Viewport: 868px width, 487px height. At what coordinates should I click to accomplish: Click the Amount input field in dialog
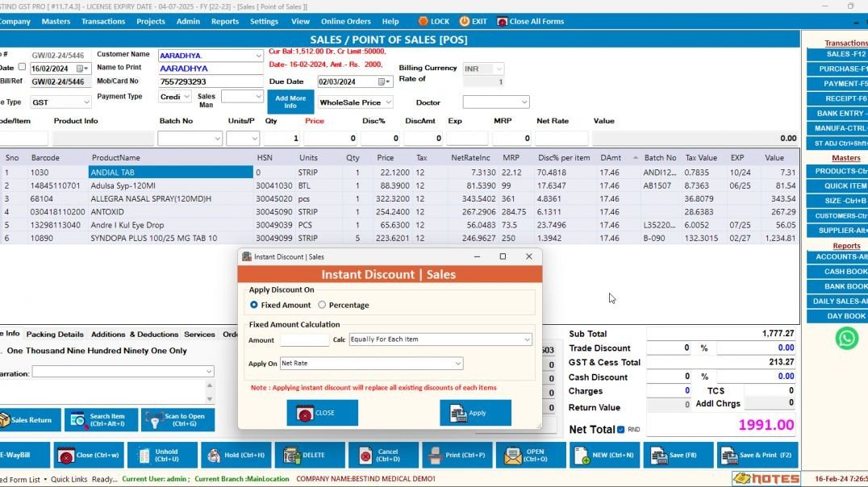pos(304,339)
